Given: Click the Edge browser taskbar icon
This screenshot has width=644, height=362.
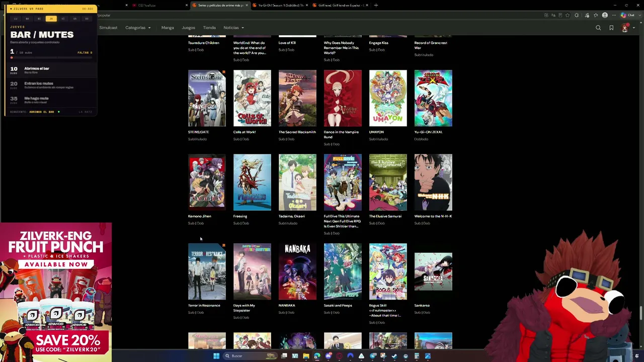Looking at the screenshot, I should (317, 356).
